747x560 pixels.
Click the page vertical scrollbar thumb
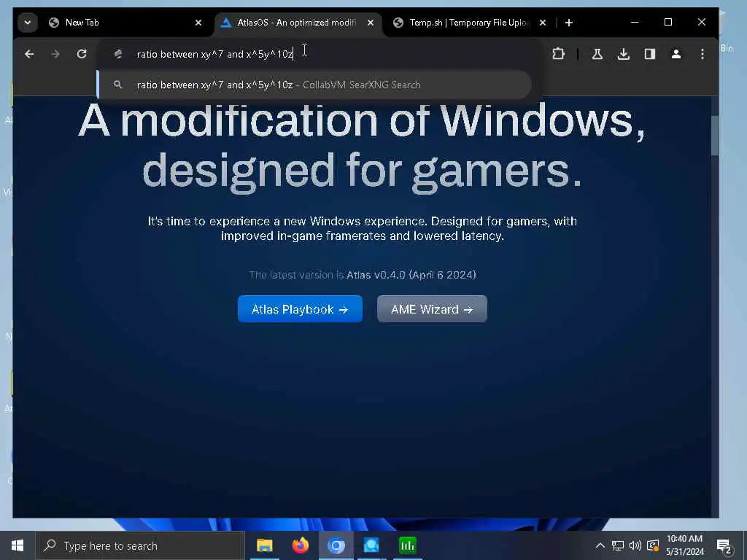(x=715, y=135)
